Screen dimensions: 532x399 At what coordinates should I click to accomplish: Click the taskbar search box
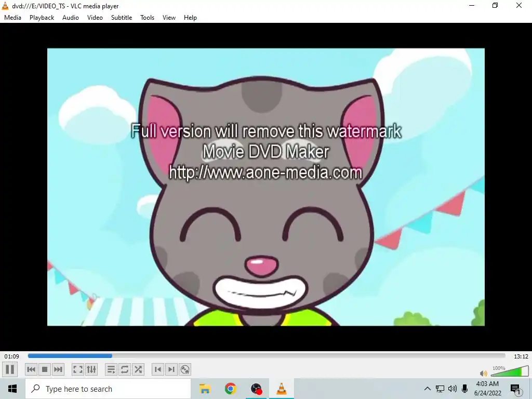(108, 389)
